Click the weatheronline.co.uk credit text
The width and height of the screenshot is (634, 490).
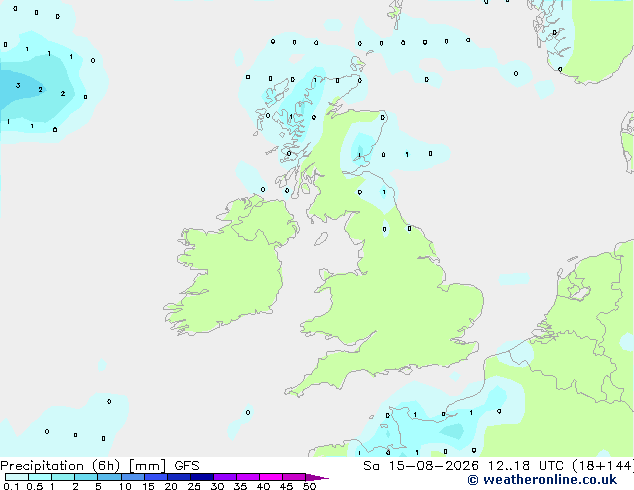(542, 480)
